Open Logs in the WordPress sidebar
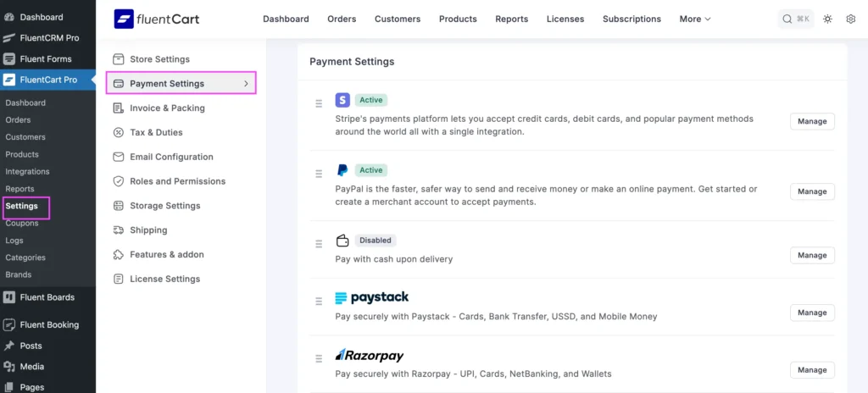868x393 pixels. [14, 241]
